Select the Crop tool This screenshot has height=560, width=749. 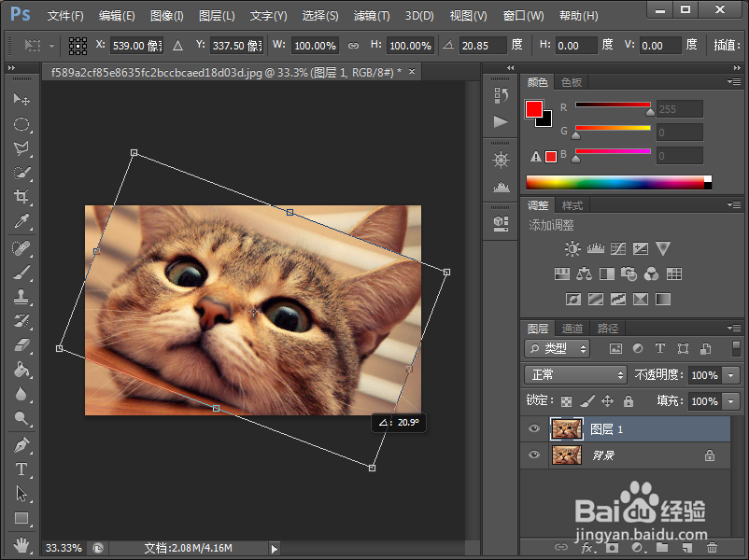click(x=21, y=197)
